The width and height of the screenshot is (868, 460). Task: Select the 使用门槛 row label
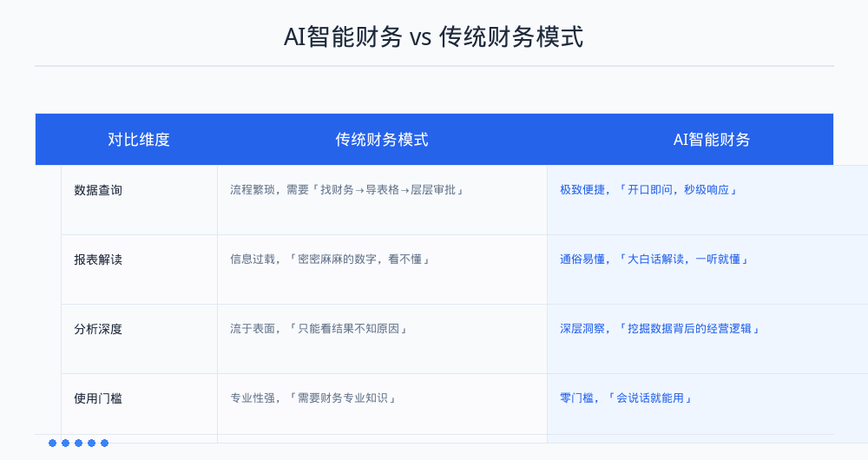coord(98,398)
